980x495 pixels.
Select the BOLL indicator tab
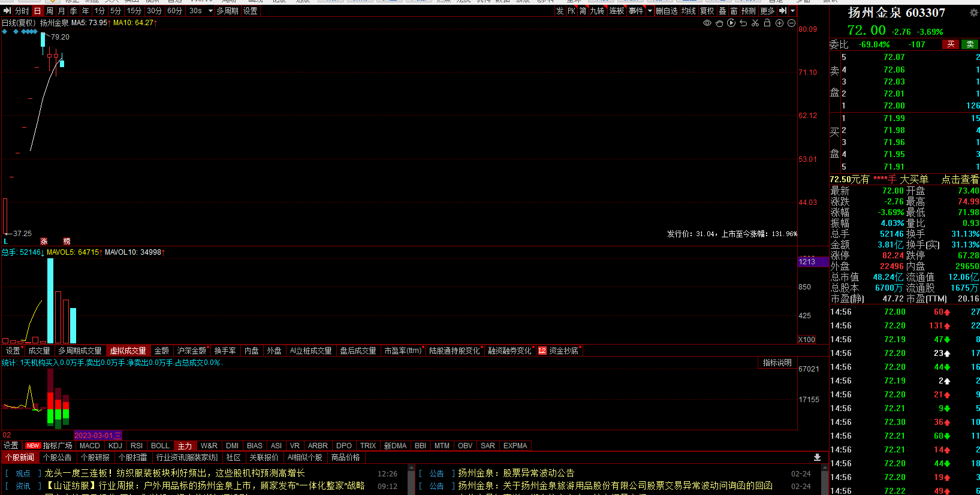tap(160, 445)
